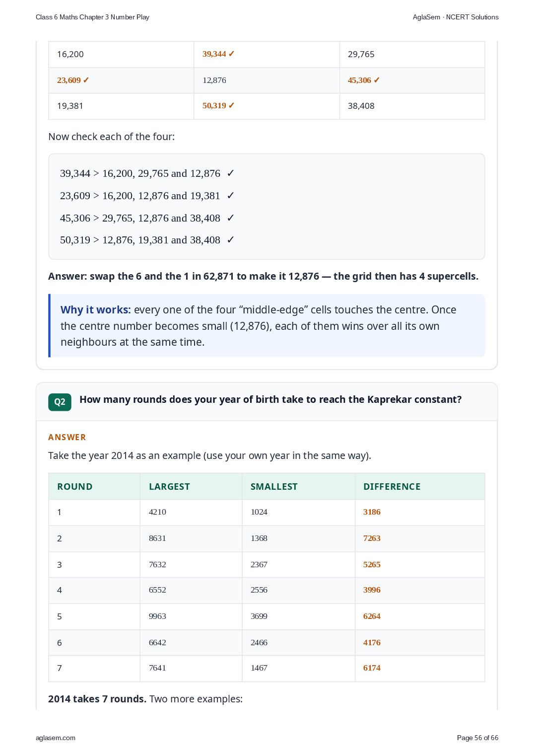Click the orange ANSWER label
The image size is (534, 756).
pos(67,437)
